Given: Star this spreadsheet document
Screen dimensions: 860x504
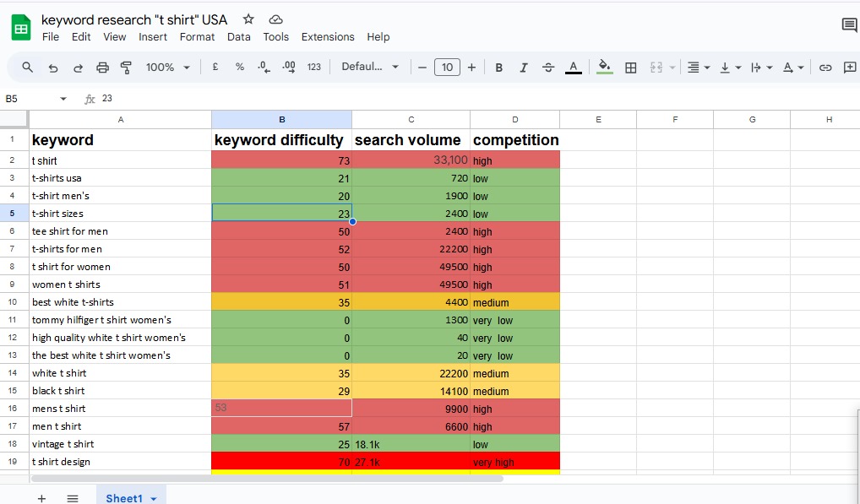Looking at the screenshot, I should 248,19.
